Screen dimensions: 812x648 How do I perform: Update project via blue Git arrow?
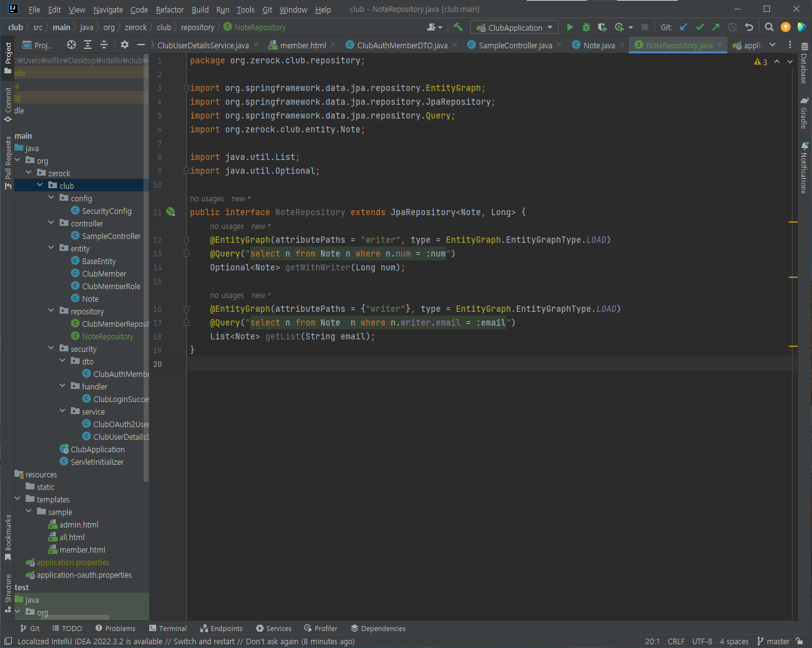point(683,27)
